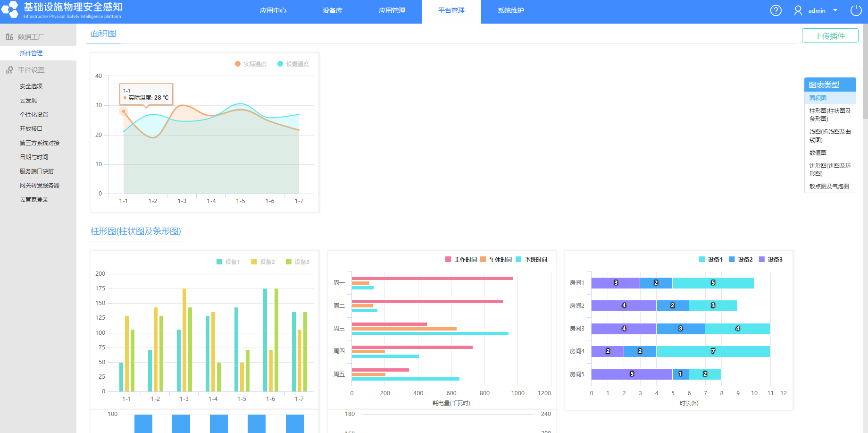This screenshot has width=868, height=433.
Task: Click the help question mark icon
Action: (x=776, y=10)
